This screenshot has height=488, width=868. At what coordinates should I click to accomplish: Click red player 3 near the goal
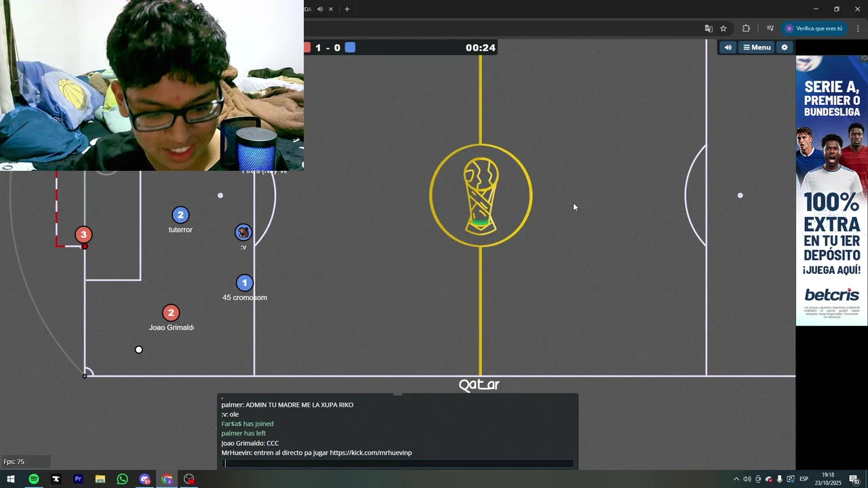83,235
